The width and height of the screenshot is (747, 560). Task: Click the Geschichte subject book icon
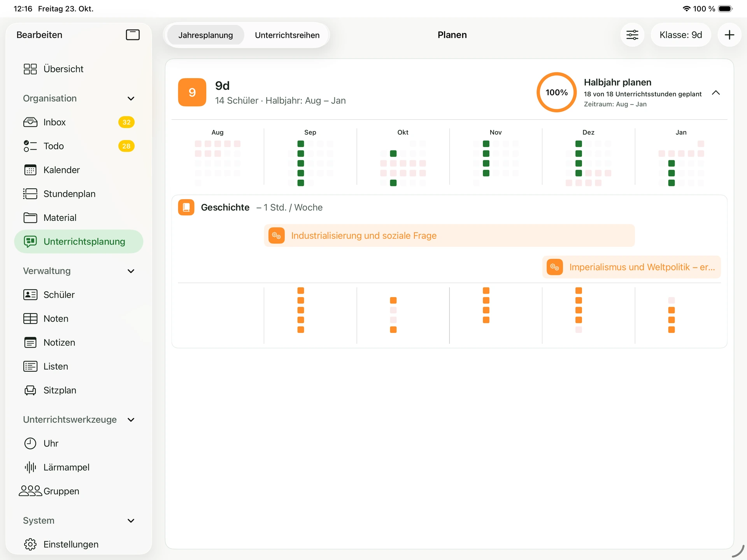186,207
